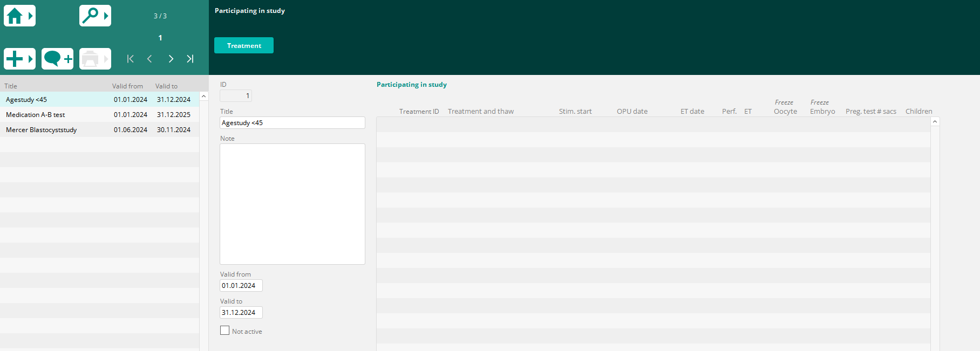Click the ET date column header

(692, 112)
